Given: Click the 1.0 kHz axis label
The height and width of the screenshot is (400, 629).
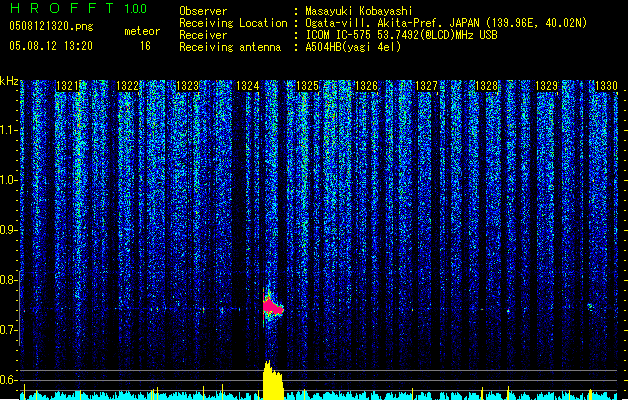Looking at the screenshot, I should point(9,180).
